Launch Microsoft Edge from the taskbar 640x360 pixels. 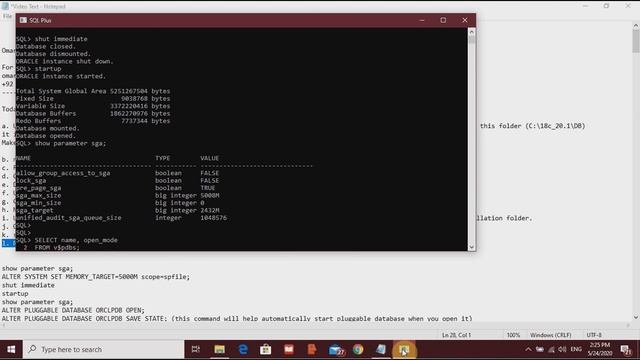click(243, 349)
